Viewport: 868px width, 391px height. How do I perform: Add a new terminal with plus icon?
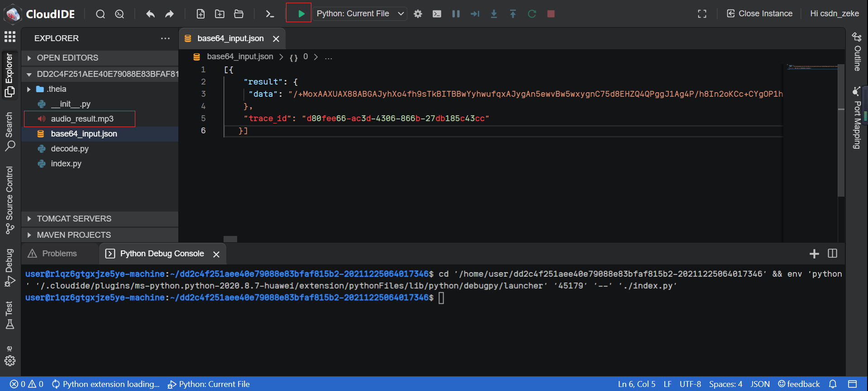point(814,254)
